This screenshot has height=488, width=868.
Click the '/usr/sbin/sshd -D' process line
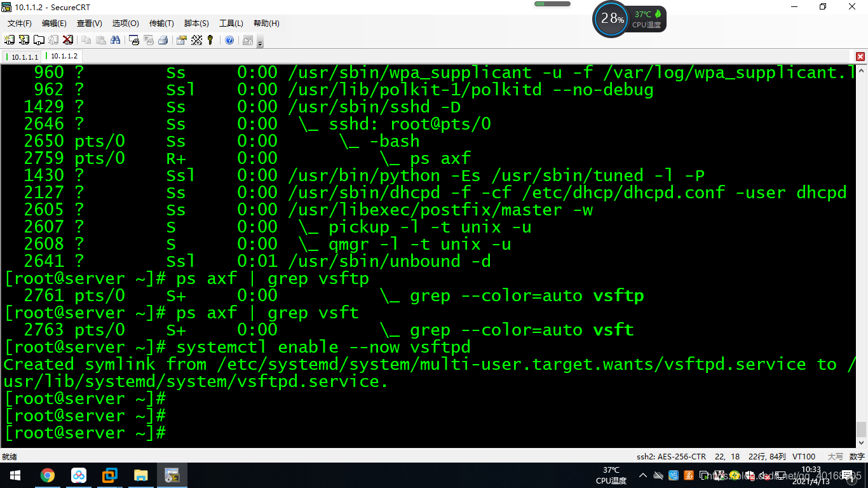[x=374, y=107]
